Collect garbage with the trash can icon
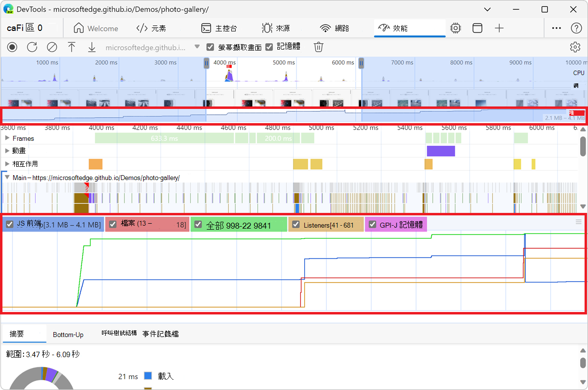 318,47
